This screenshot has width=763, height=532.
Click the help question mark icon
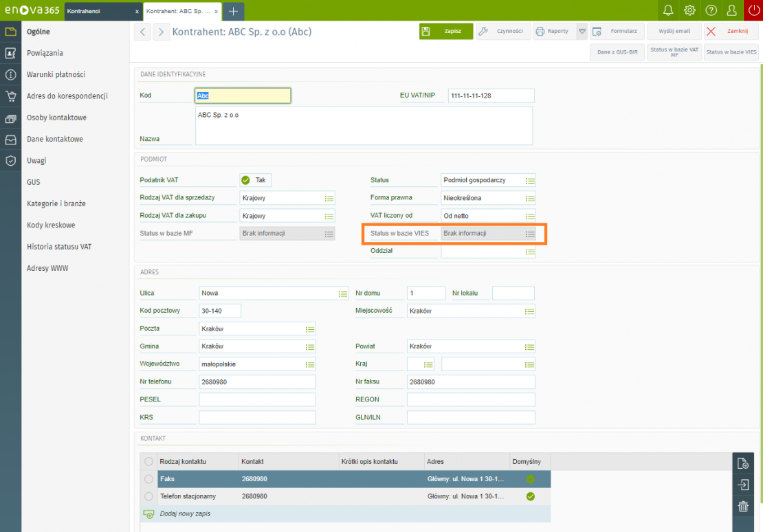tap(711, 10)
